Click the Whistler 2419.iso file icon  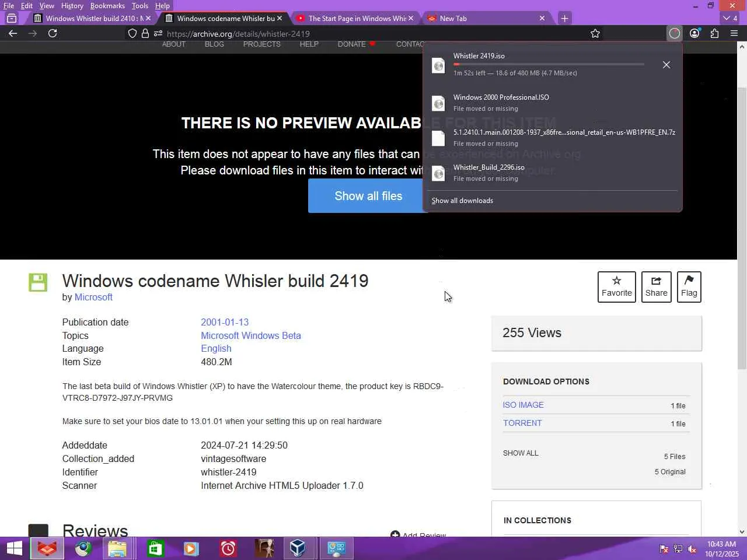click(438, 65)
